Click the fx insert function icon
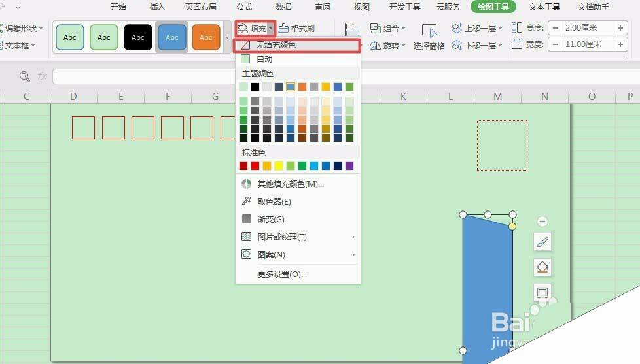 click(x=42, y=76)
